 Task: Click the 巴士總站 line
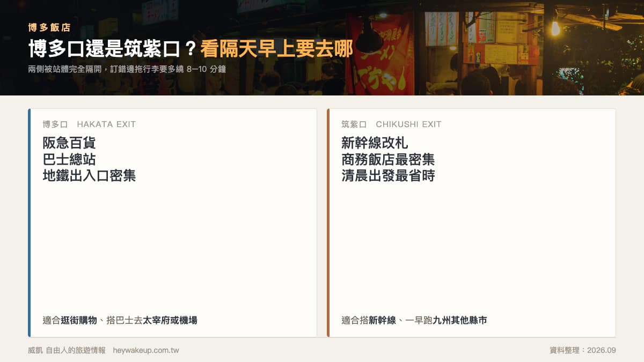pos(69,159)
